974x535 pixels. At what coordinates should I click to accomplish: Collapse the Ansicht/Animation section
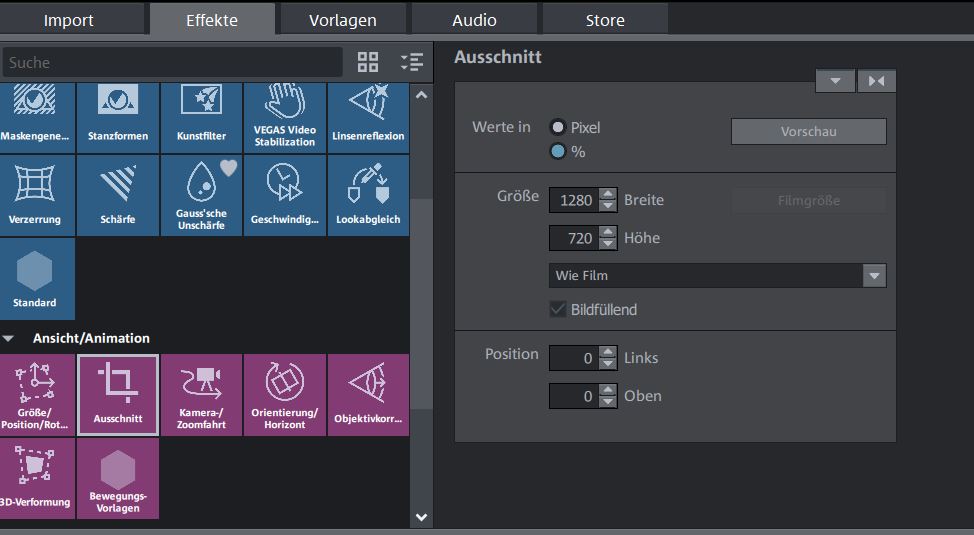click(9, 338)
